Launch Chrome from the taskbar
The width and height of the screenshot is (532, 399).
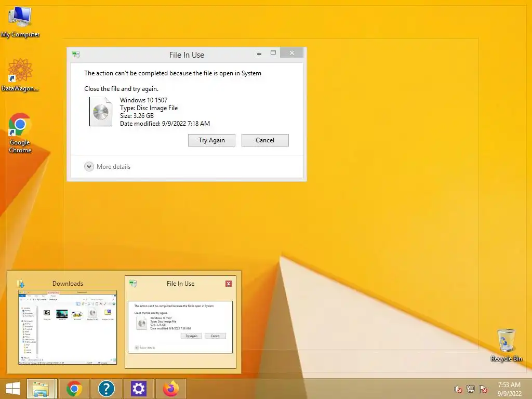coord(74,389)
